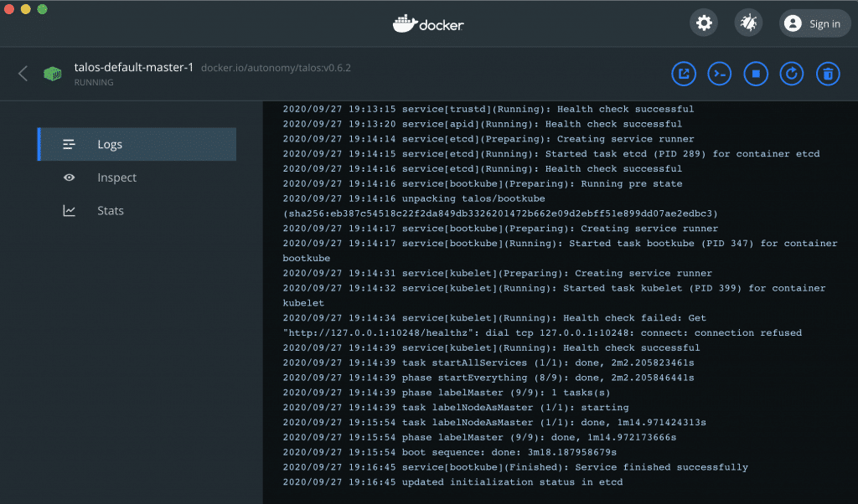Launch the container CLI terminal

(x=720, y=74)
